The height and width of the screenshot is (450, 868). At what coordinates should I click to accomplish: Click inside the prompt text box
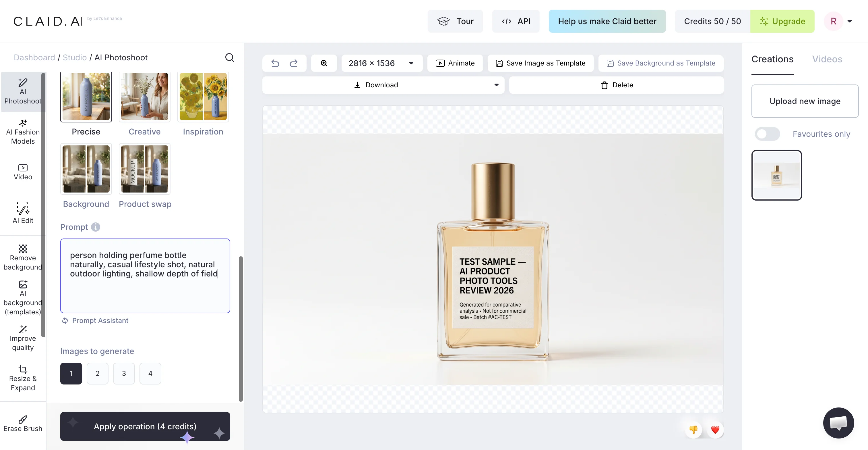pyautogui.click(x=145, y=276)
